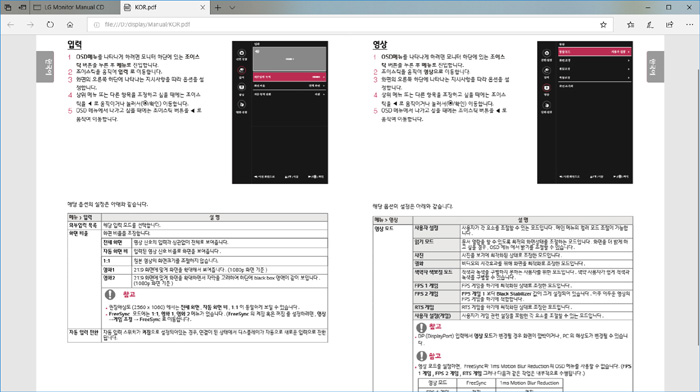Click the right OSD menu screenshot image
This screenshot has width=700, height=392.
pyautogui.click(x=585, y=112)
